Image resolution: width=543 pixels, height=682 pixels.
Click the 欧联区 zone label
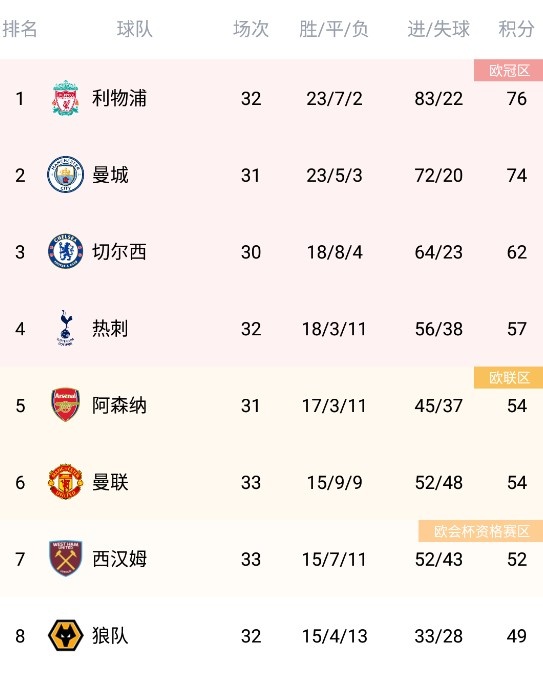click(x=509, y=378)
